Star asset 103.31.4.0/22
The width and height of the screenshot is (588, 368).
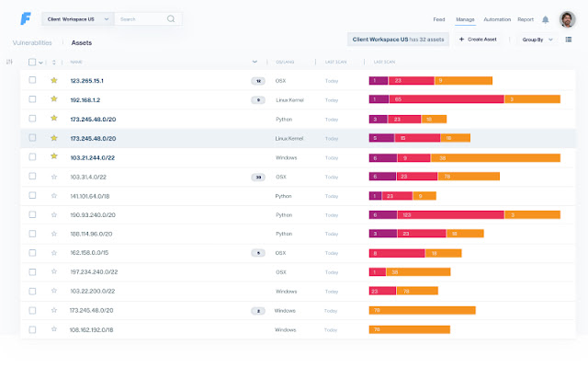pyautogui.click(x=54, y=177)
